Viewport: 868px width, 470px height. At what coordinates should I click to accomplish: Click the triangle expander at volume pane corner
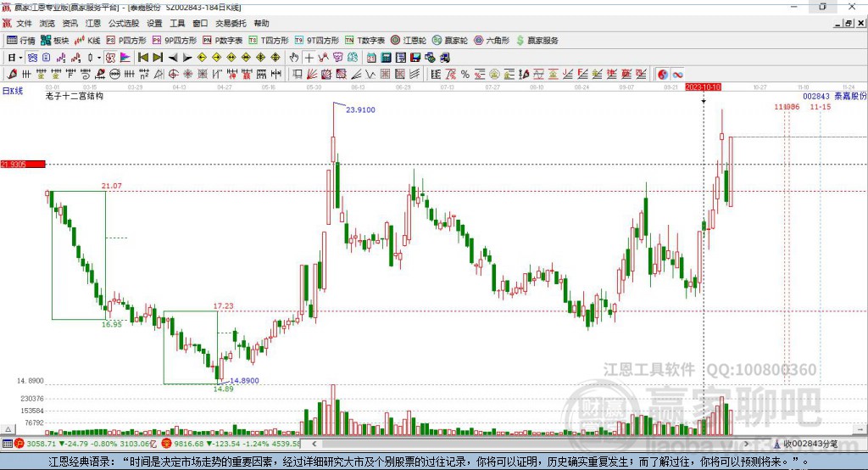click(8, 429)
